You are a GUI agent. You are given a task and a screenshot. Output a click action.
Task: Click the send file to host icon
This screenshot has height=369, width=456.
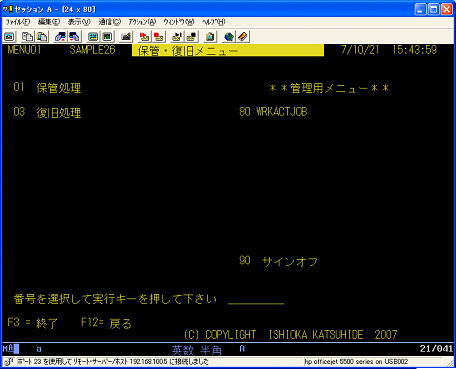coord(60,37)
